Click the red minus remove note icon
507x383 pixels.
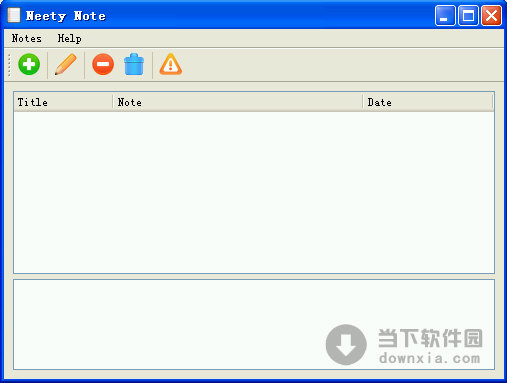pos(103,64)
